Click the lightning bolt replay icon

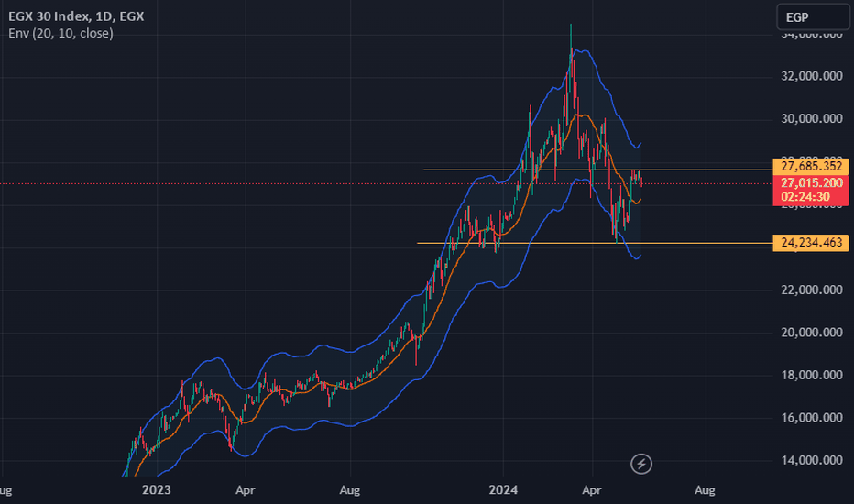(641, 464)
